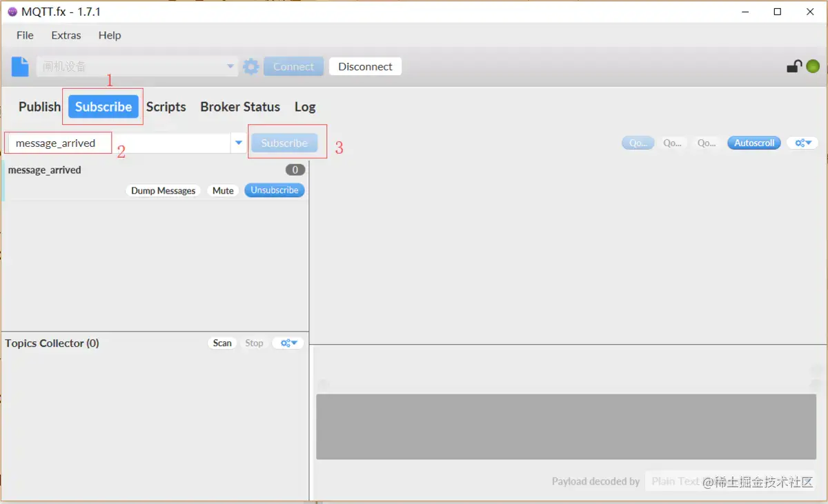Viewport: 828px width, 504px height.
Task: Click Dump Messages for message_arrived
Action: point(164,190)
